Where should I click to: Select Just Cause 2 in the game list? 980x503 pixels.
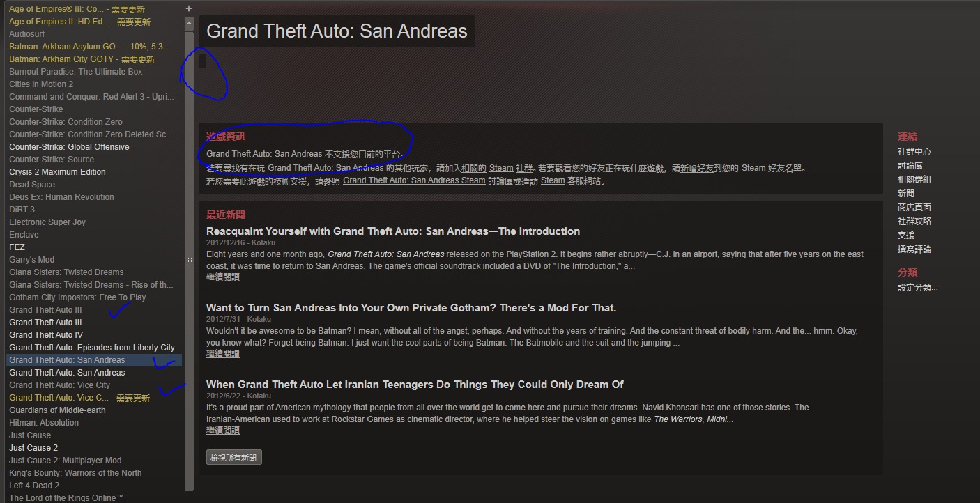tap(33, 448)
